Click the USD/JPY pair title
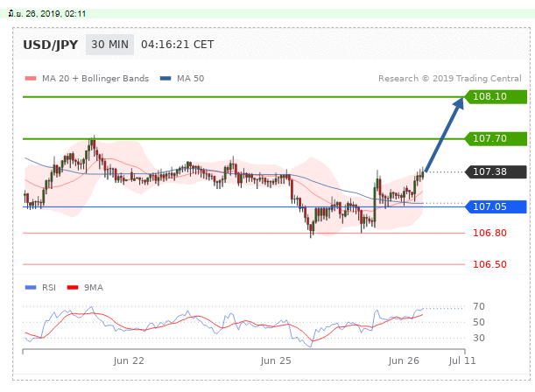535x392 pixels. pos(51,45)
